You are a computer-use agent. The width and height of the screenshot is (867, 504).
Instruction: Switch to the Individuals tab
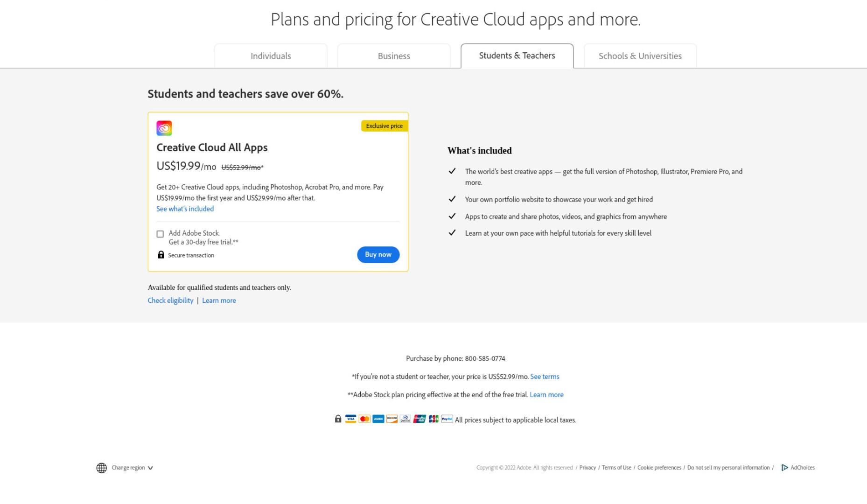271,56
